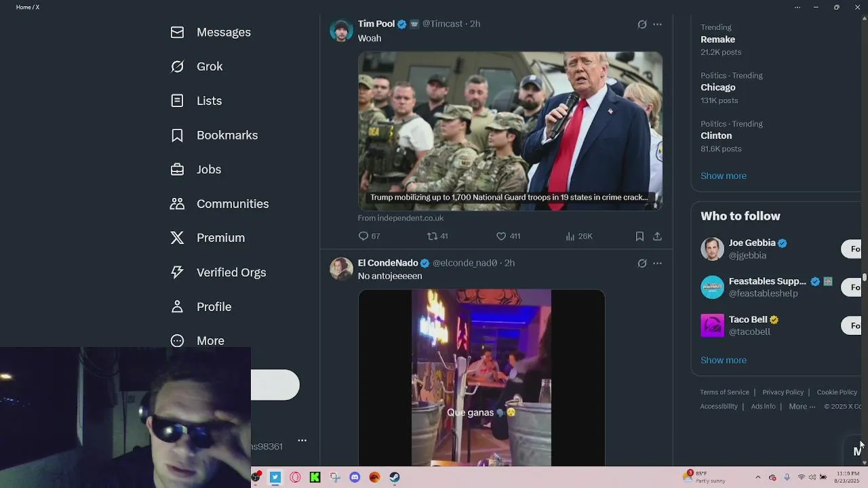Open Bookmarks in the sidebar
Viewport: 868px width, 488px height.
pyautogui.click(x=214, y=135)
